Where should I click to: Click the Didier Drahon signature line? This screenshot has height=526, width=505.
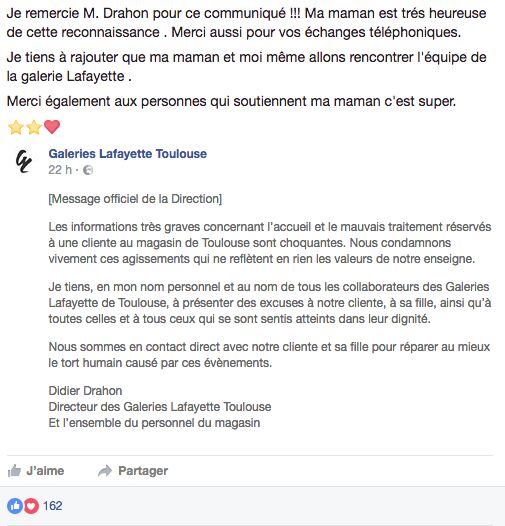pos(85,390)
